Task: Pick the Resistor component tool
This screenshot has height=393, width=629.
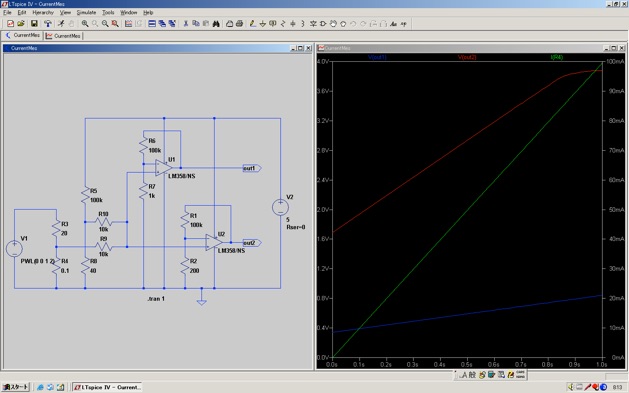Action: pyautogui.click(x=282, y=24)
